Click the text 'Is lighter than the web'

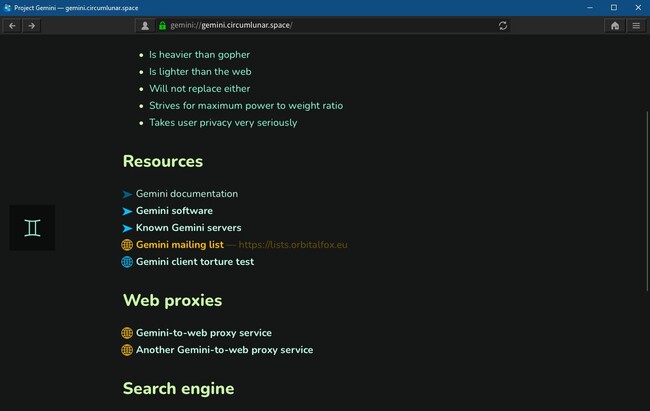(x=200, y=72)
